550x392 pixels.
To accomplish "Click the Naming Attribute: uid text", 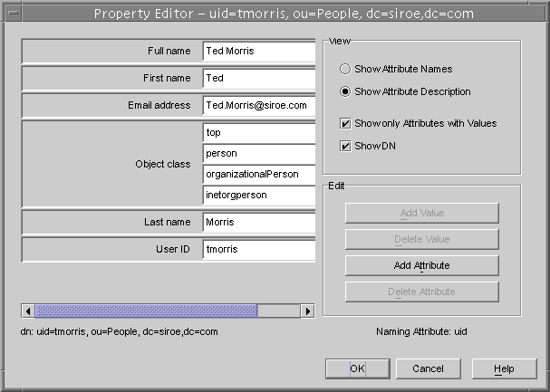I will tap(421, 331).
